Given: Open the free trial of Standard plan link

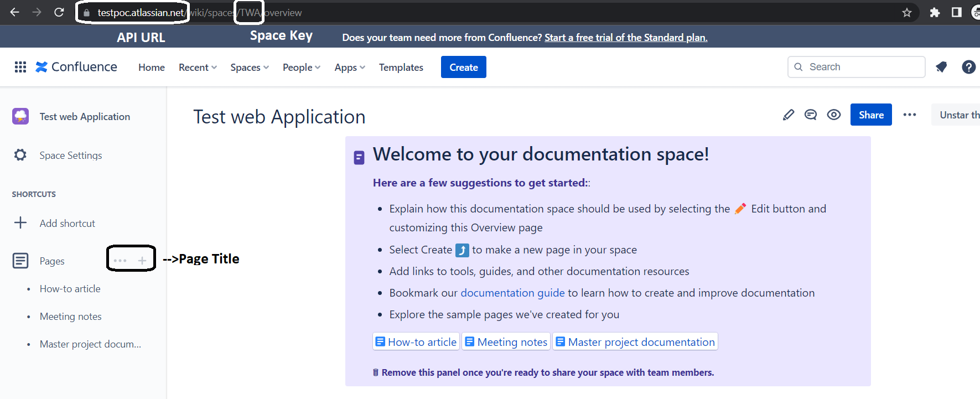Looking at the screenshot, I should tap(626, 38).
